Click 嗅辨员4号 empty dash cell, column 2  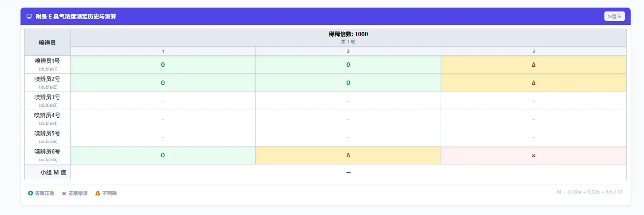click(348, 119)
